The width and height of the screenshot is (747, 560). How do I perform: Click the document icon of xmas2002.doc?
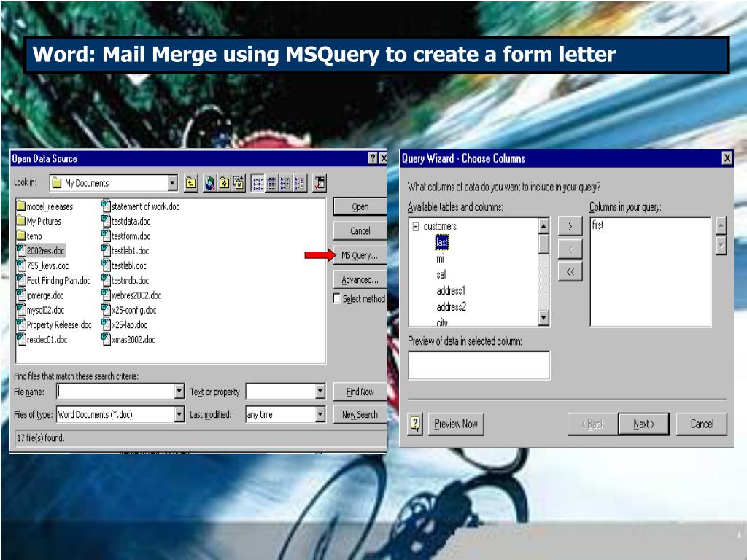coord(106,338)
